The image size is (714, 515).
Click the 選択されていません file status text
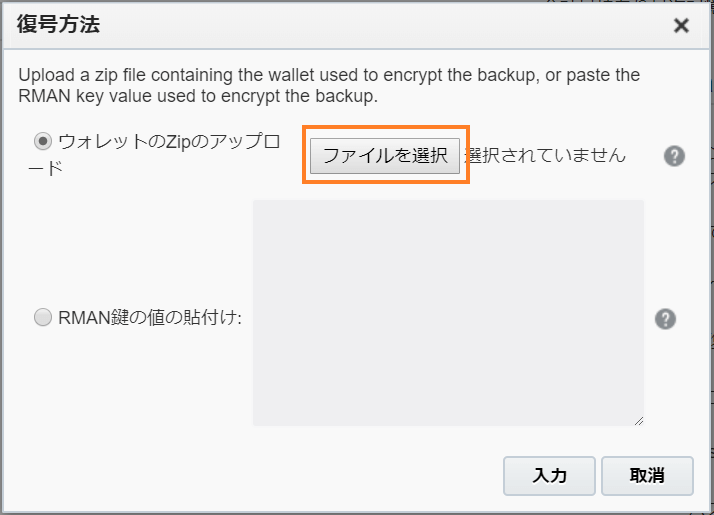coord(545,156)
